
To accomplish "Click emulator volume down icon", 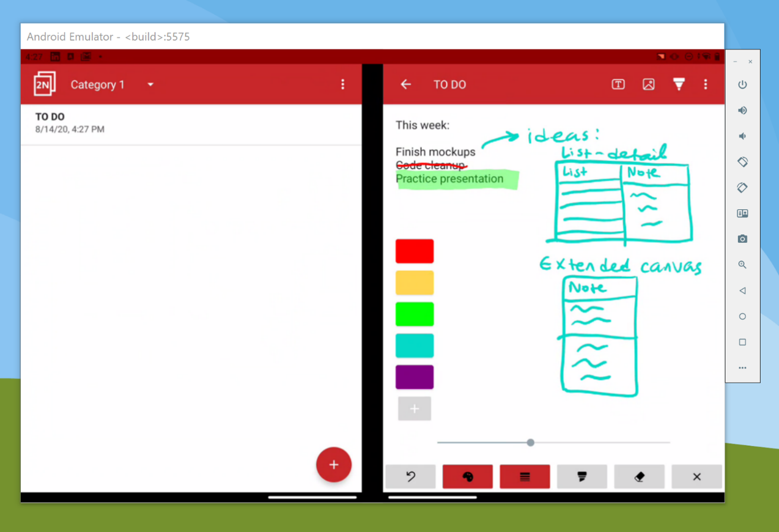I will pyautogui.click(x=742, y=136).
